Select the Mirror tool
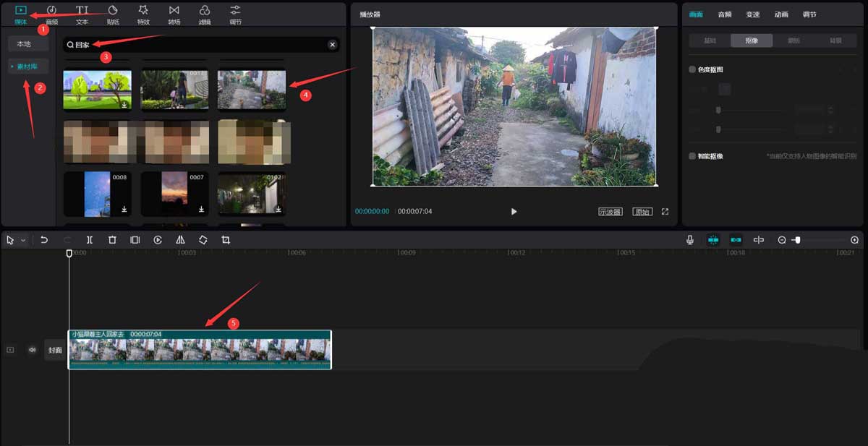The image size is (868, 446). [x=180, y=239]
